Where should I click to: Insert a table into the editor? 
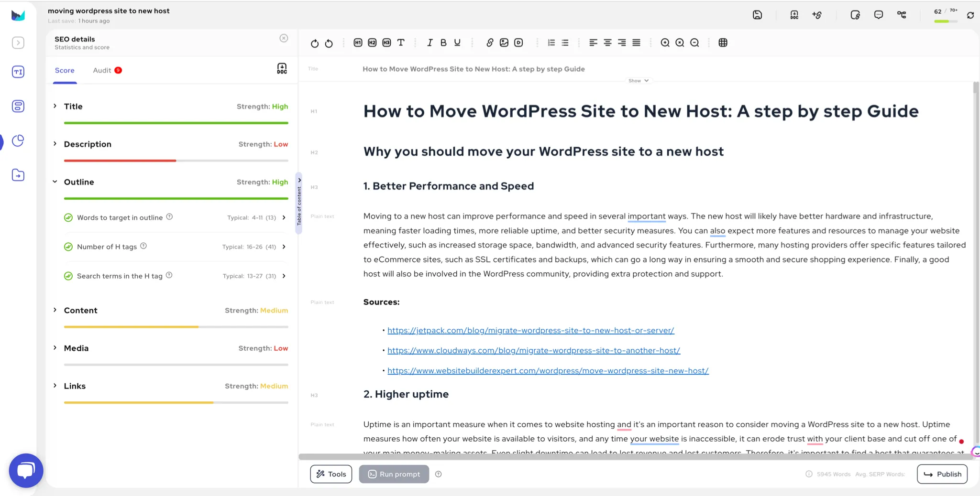click(722, 43)
